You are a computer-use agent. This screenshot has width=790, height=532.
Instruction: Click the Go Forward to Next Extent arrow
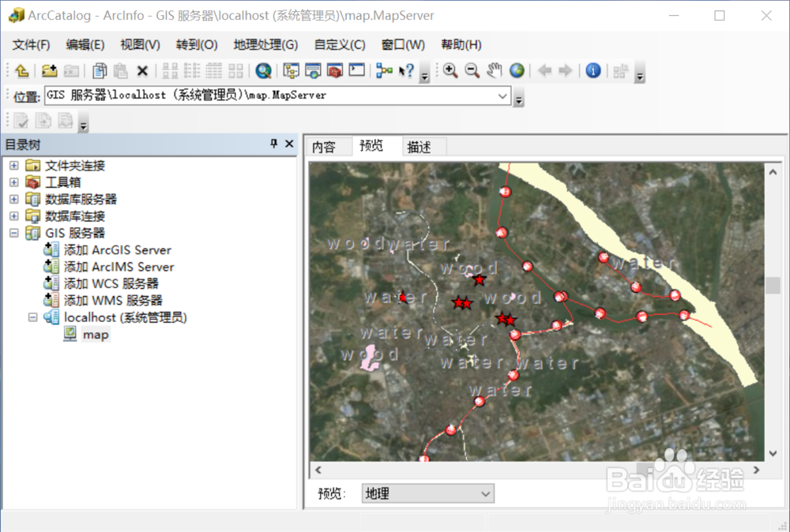coord(566,71)
